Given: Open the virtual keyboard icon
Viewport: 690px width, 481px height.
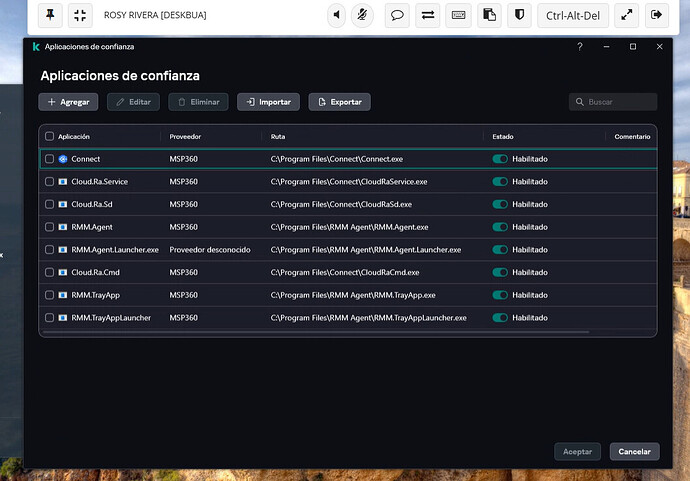Looking at the screenshot, I should 458,15.
